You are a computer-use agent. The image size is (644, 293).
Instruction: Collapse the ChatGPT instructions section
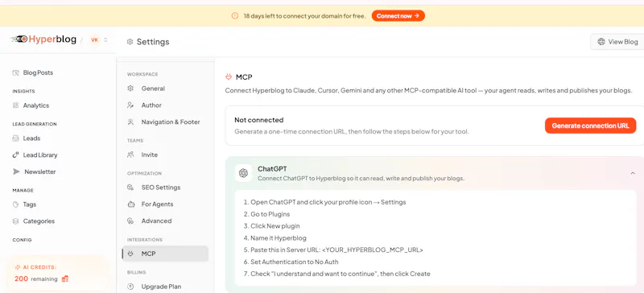pyautogui.click(x=633, y=173)
